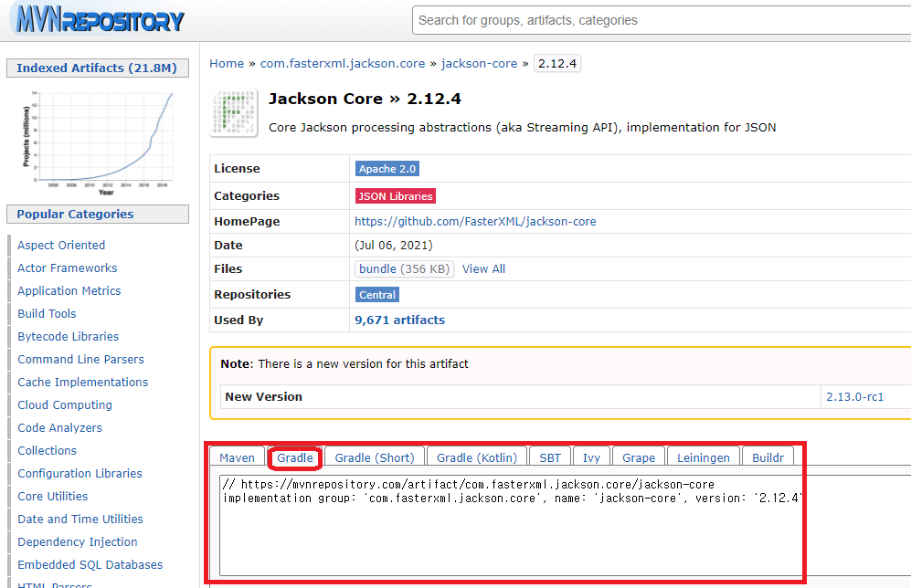Click the Jackson Core » 2.12.4 title
911x588 pixels.
(365, 99)
